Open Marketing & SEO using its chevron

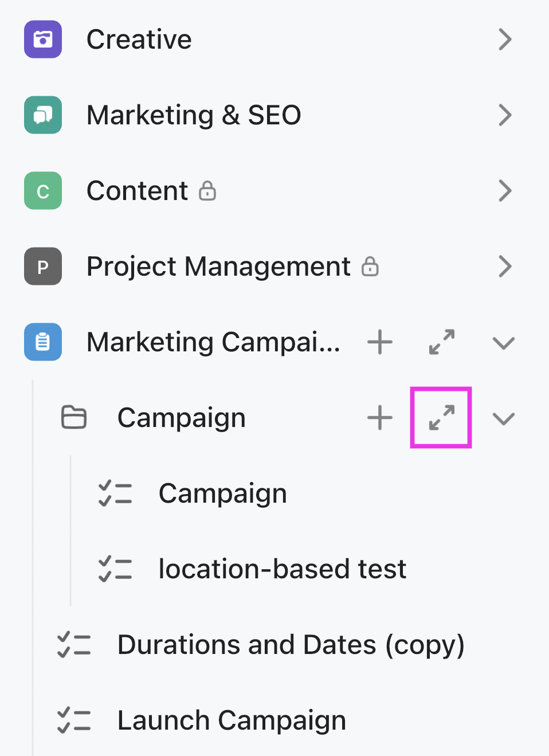point(505,115)
